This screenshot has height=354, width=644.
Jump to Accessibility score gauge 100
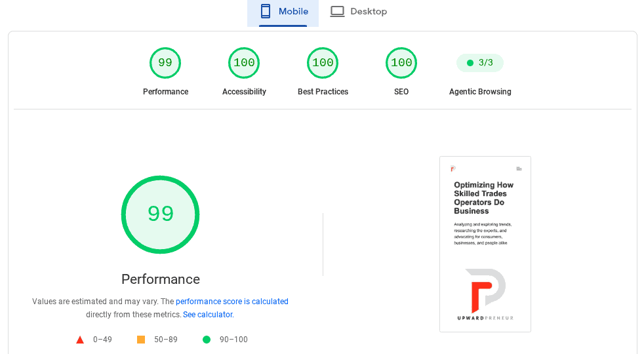coord(244,63)
